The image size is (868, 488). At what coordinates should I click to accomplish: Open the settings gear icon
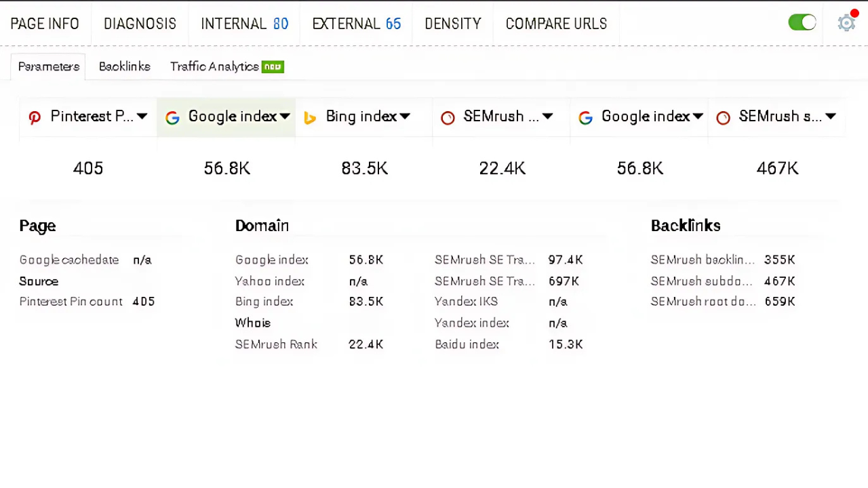[x=846, y=23]
